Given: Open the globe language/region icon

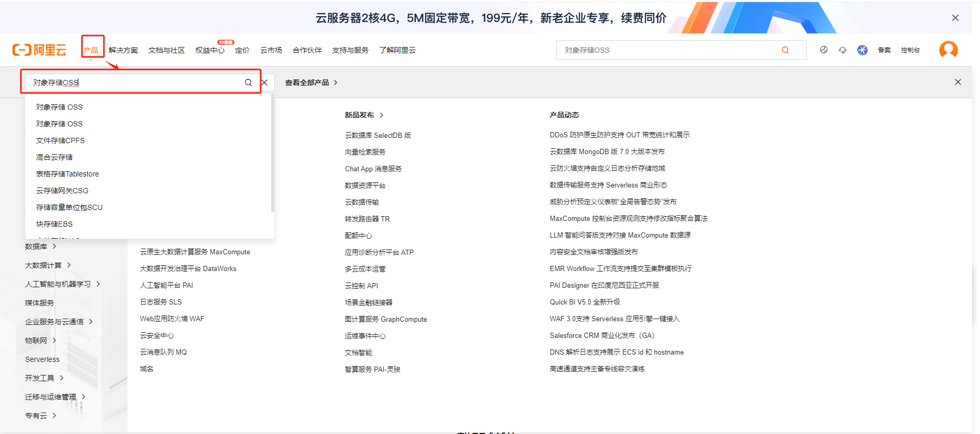Looking at the screenshot, I should pos(824,50).
